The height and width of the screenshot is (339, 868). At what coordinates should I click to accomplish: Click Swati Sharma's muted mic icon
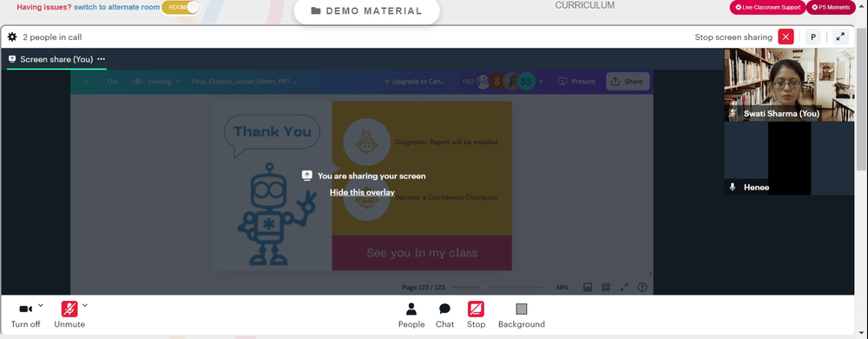(733, 114)
